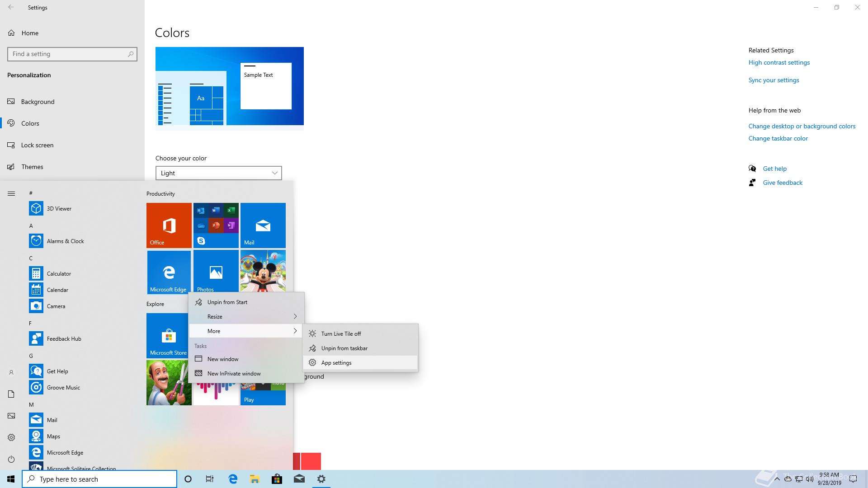This screenshot has height=488, width=868.
Task: Click Settings back arrow
Action: pos(11,7)
